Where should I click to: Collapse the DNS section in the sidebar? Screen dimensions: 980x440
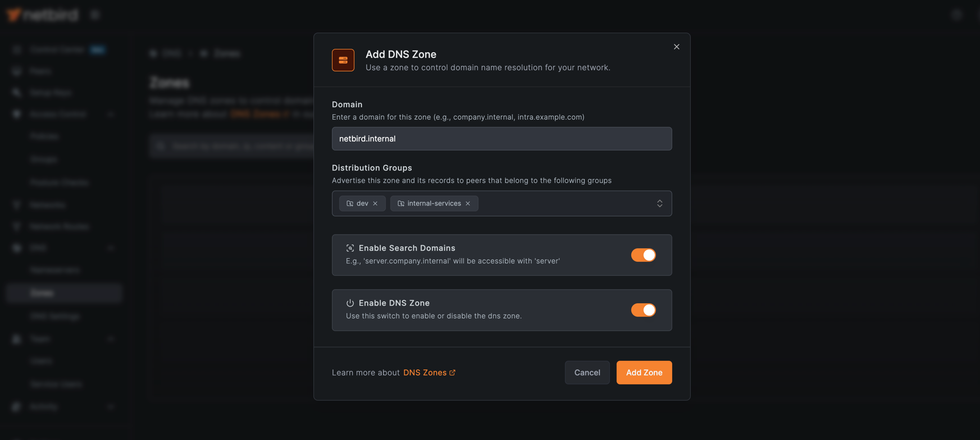tap(111, 247)
